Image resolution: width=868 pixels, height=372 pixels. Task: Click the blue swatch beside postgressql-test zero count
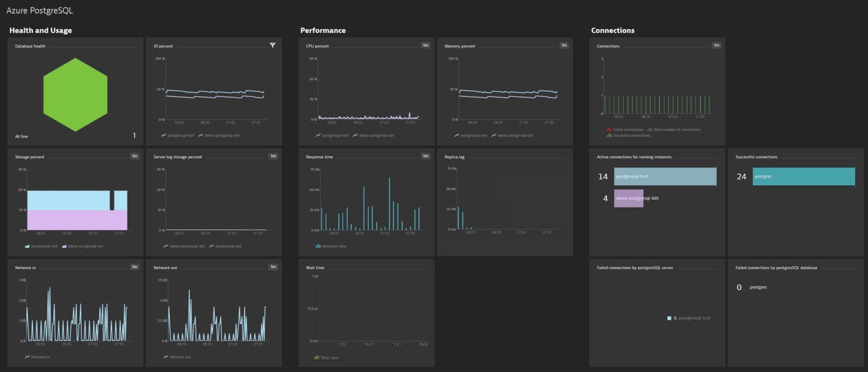point(669,317)
